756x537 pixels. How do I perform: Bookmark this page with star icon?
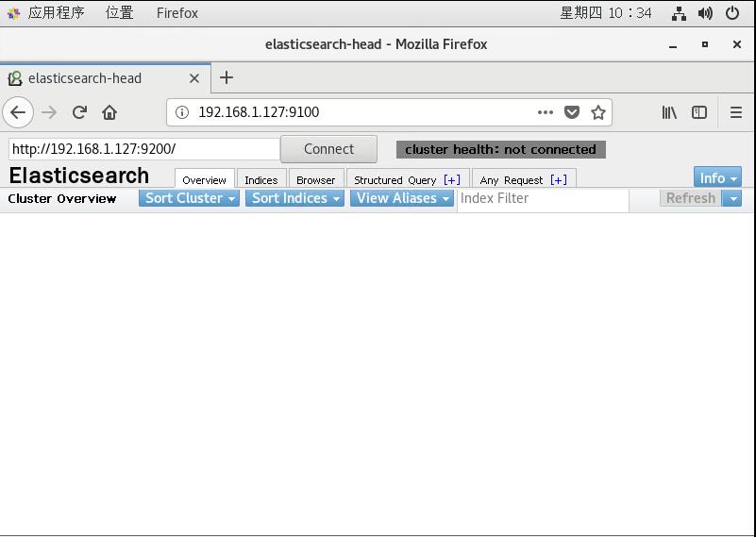tap(598, 112)
